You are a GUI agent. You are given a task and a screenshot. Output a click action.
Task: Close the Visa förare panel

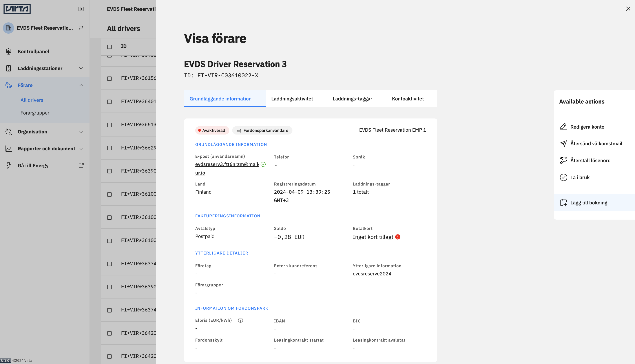coord(628,9)
